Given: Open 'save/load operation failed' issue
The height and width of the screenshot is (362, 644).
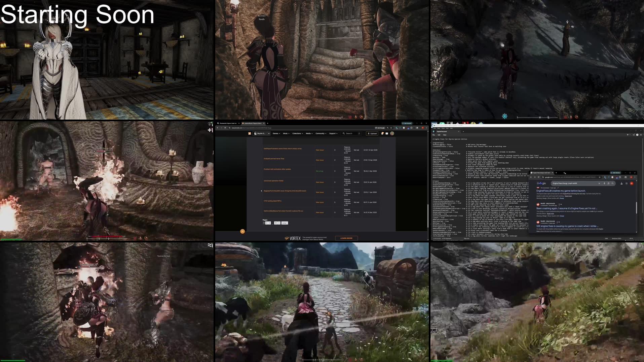Looking at the screenshot, I should tap(273, 180).
